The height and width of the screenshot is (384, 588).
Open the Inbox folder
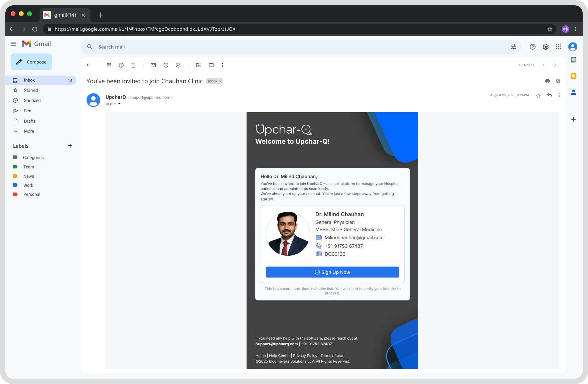point(41,80)
